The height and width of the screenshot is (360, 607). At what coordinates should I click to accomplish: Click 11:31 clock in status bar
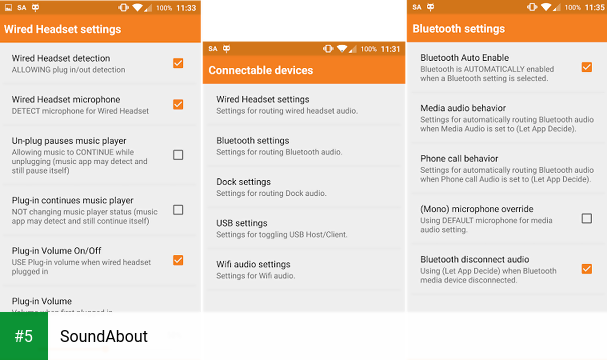click(x=390, y=49)
